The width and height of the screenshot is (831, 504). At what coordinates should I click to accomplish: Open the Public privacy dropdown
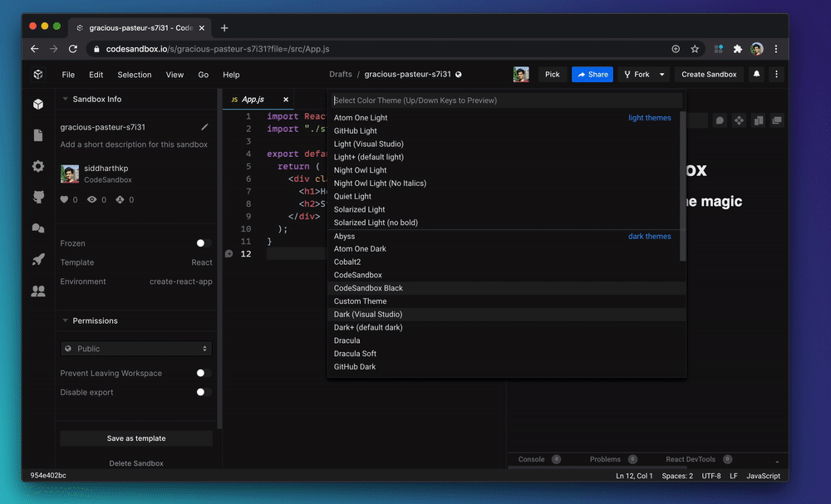click(x=136, y=349)
